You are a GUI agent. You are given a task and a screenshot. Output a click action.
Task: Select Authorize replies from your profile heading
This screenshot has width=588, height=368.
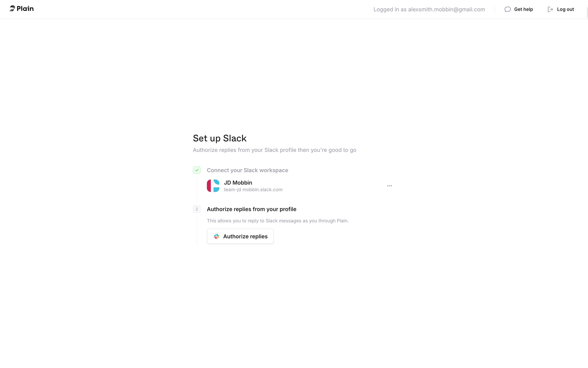click(251, 209)
